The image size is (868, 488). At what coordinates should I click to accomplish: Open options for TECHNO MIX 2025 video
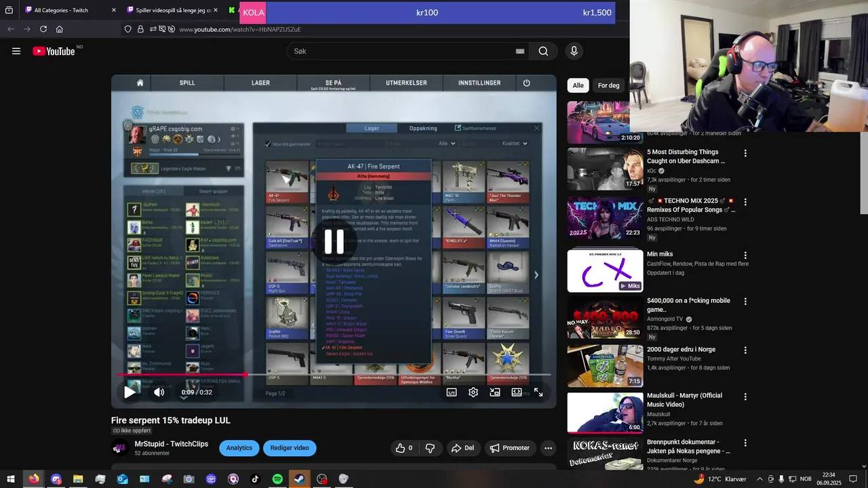(x=745, y=202)
